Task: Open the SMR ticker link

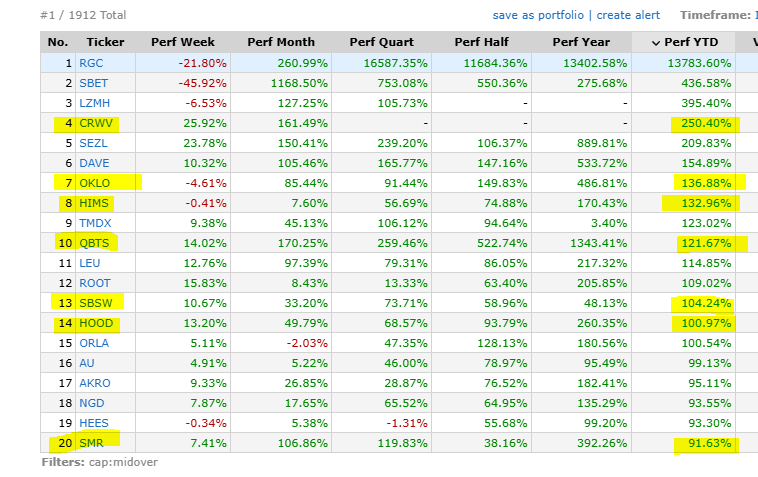Action: [x=91, y=443]
